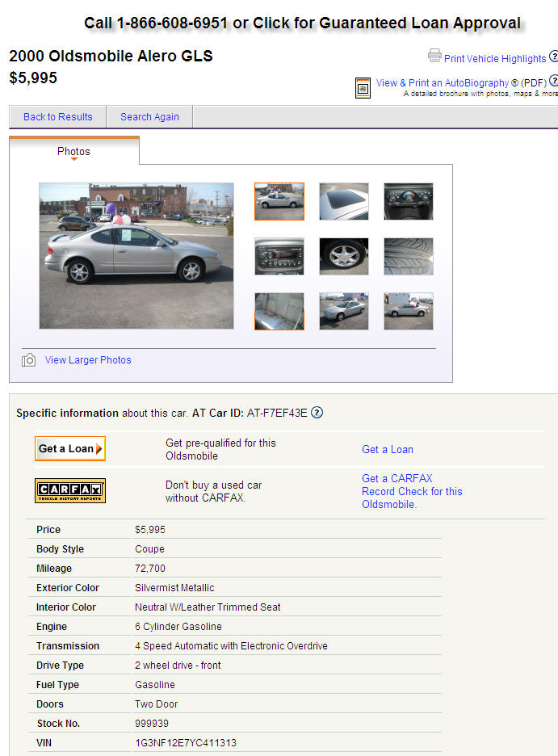Select the climate control dials thumbnail

408,202
